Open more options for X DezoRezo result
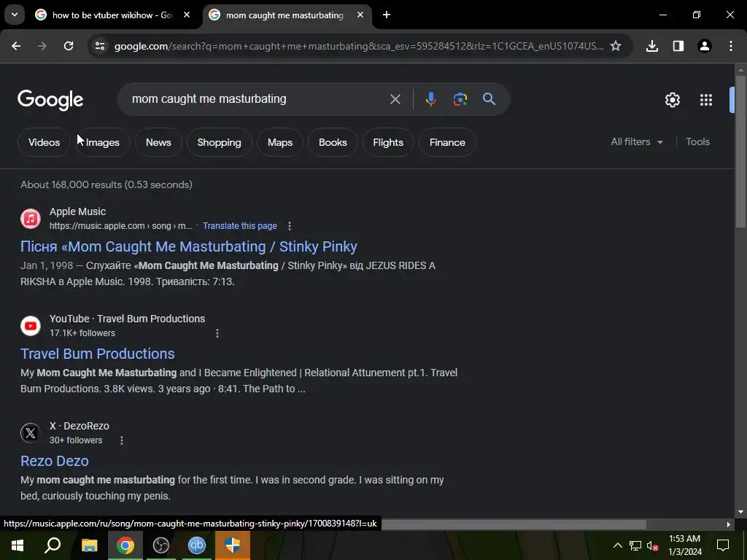 coord(122,440)
